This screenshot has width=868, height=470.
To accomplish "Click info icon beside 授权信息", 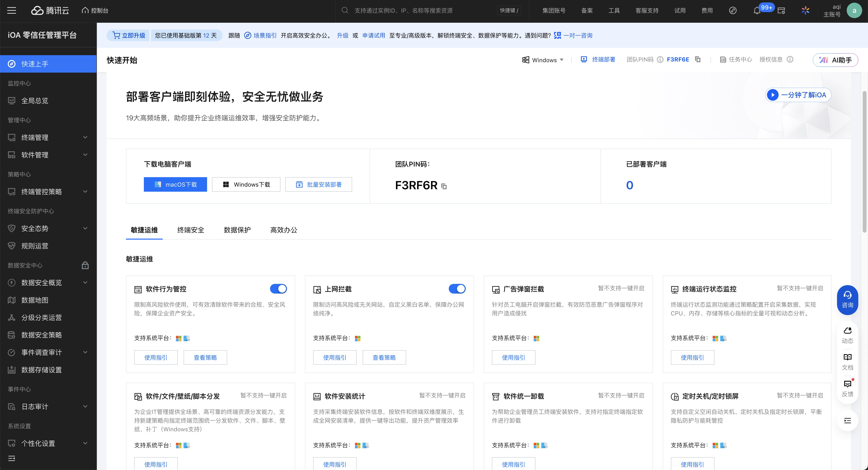I will click(x=790, y=60).
